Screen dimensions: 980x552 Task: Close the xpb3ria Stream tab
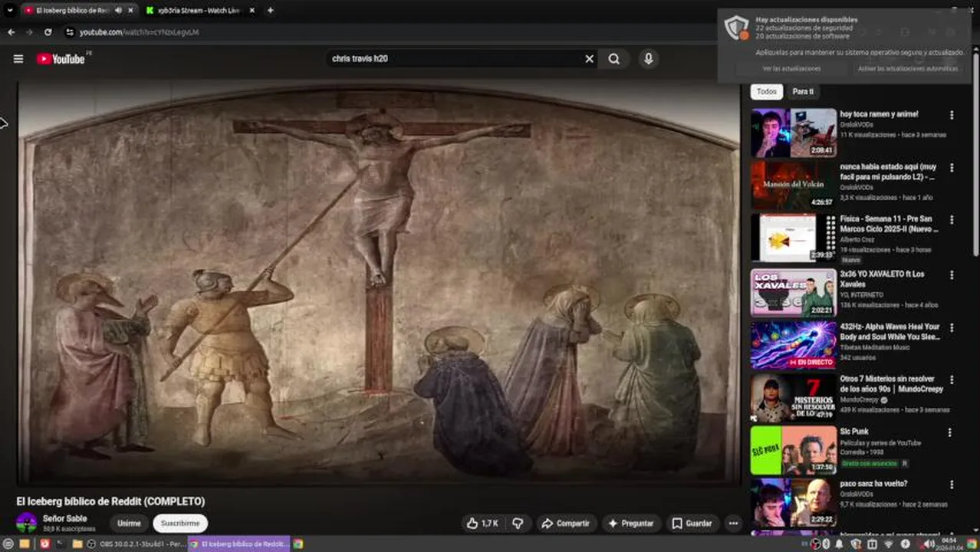point(253,10)
